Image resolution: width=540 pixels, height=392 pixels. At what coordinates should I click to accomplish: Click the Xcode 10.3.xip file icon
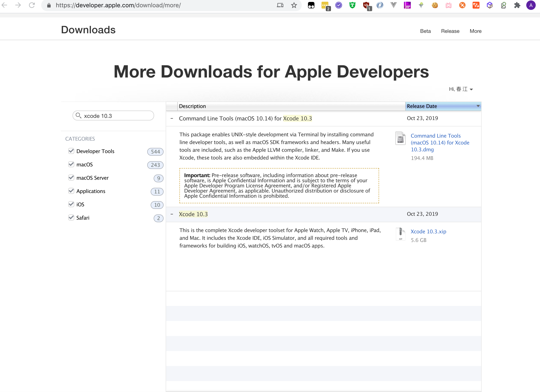[400, 234]
